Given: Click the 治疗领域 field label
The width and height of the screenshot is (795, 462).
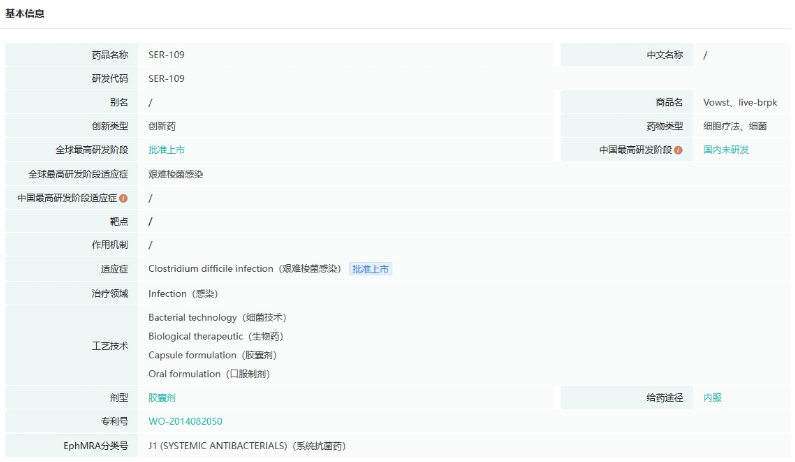Looking at the screenshot, I should (x=110, y=294).
